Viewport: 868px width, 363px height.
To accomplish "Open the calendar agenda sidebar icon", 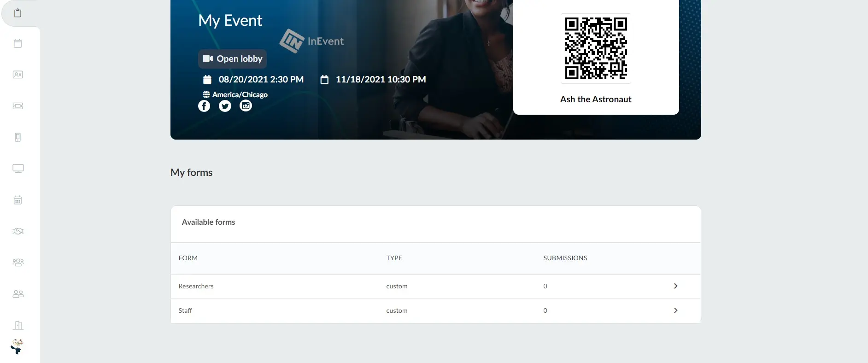I will coord(18,43).
